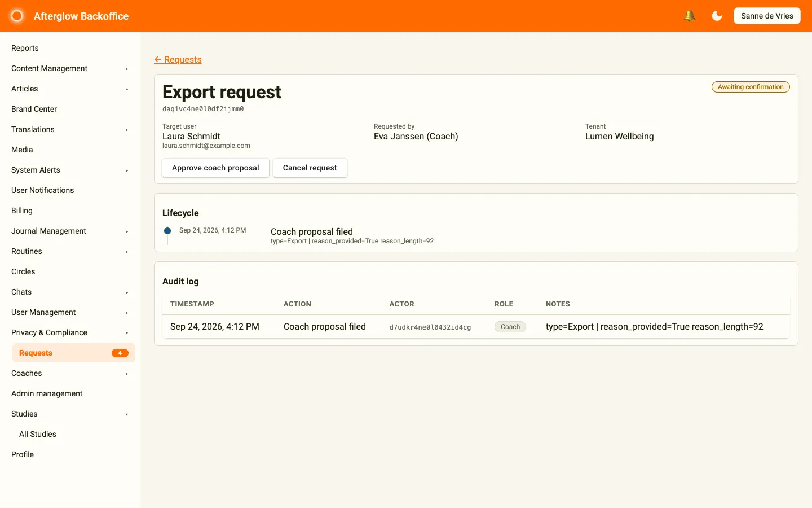Click the NOTES column header

tap(558, 304)
